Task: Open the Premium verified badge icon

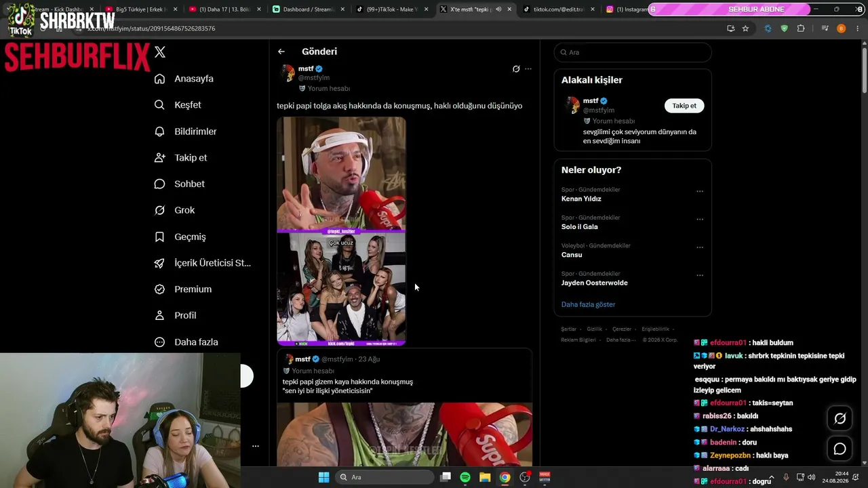Action: (159, 289)
